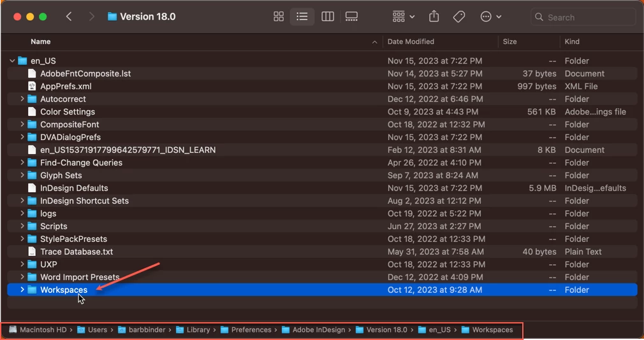Viewport: 644px width, 340px height.
Task: Click the Workspaces folder icon
Action: point(32,290)
